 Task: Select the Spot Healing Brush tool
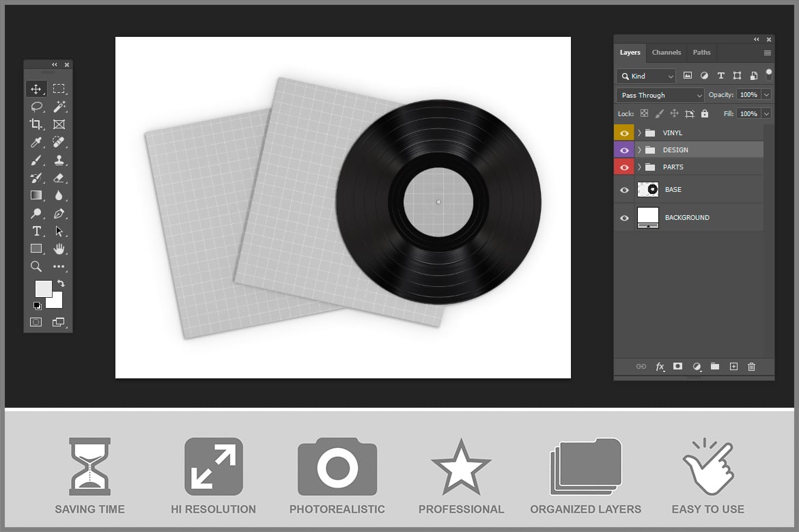[59, 142]
